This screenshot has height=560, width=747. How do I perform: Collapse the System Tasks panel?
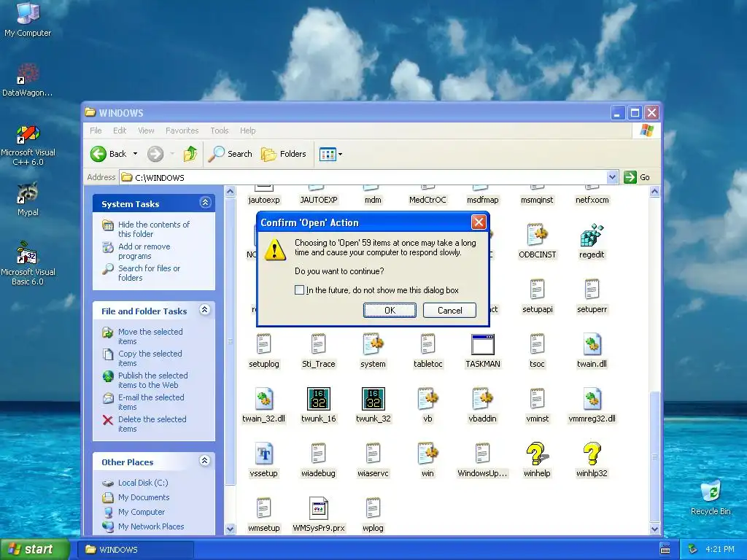pyautogui.click(x=205, y=203)
